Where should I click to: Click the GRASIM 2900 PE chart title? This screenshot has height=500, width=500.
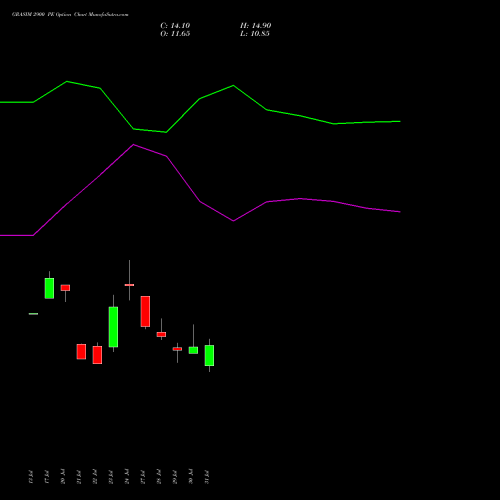pyautogui.click(x=70, y=15)
